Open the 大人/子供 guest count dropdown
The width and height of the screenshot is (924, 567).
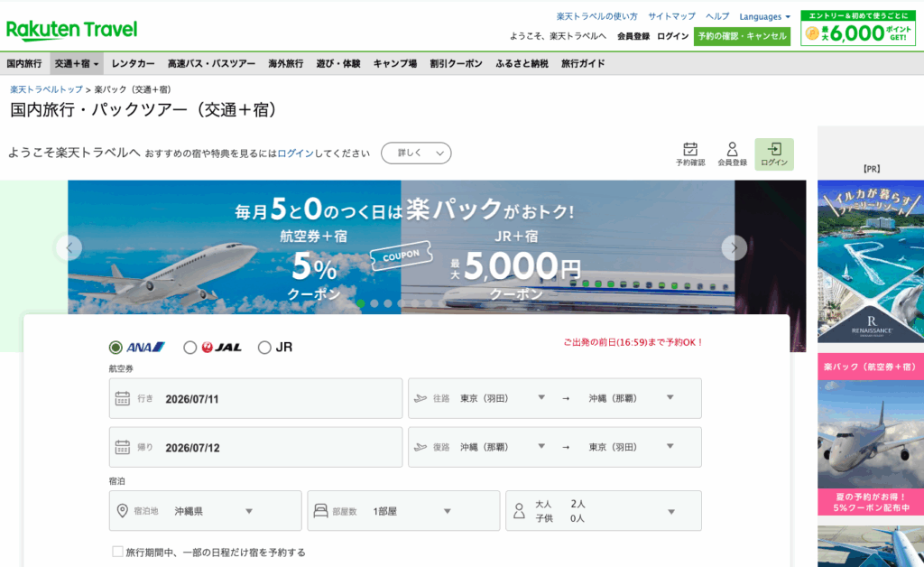coord(604,510)
